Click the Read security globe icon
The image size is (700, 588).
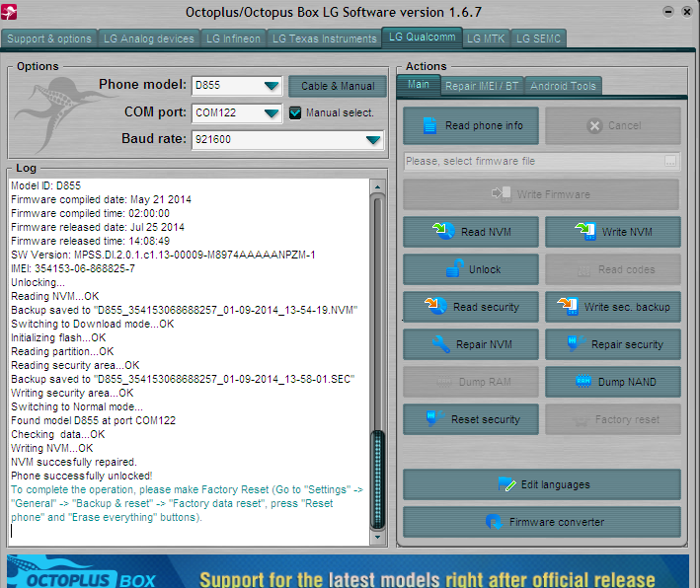click(x=435, y=306)
